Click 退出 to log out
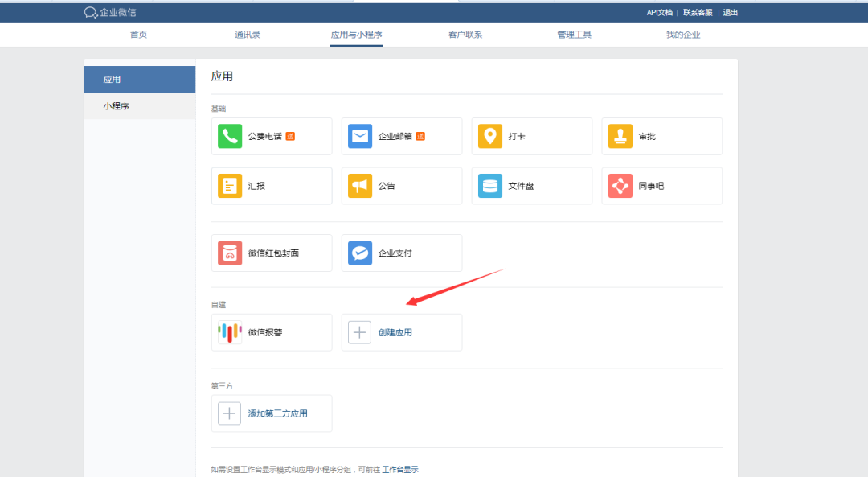The width and height of the screenshot is (868, 477). pyautogui.click(x=730, y=12)
